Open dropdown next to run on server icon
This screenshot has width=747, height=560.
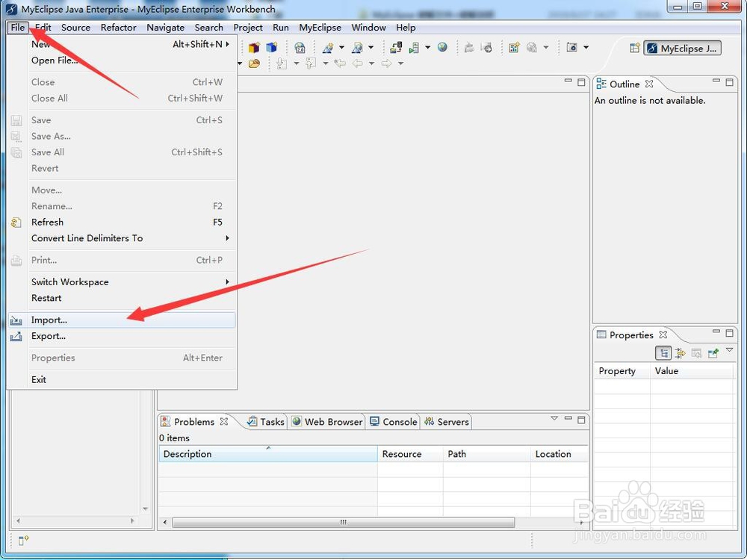(x=427, y=47)
